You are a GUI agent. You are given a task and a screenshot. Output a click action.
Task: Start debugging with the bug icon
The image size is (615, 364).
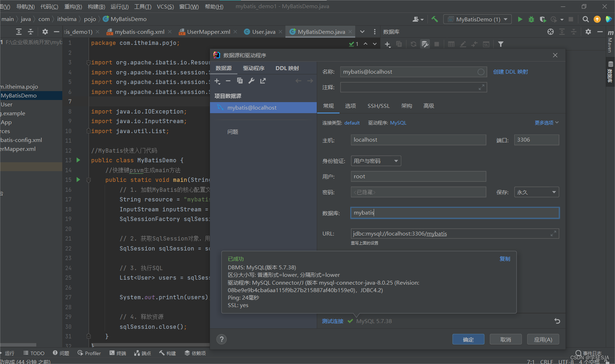point(531,19)
